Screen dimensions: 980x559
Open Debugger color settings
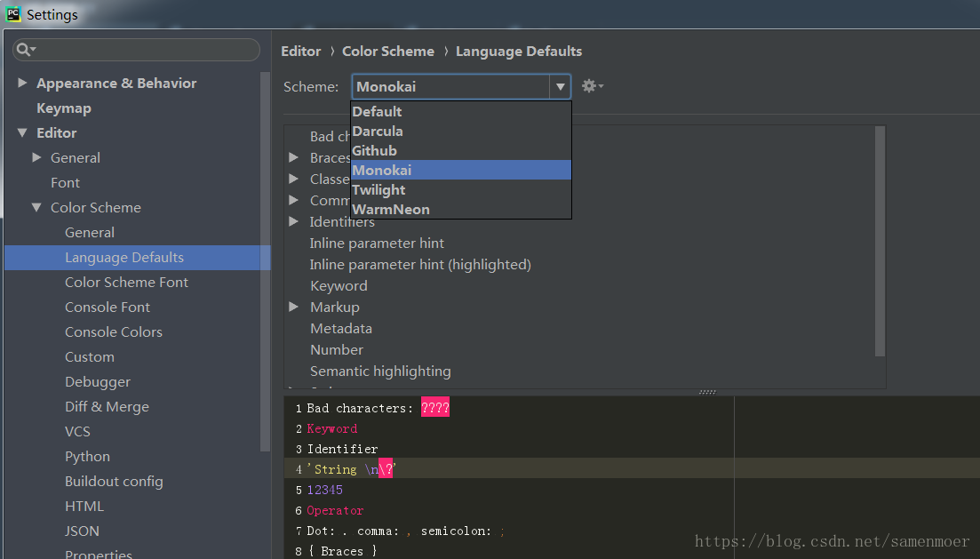(98, 382)
